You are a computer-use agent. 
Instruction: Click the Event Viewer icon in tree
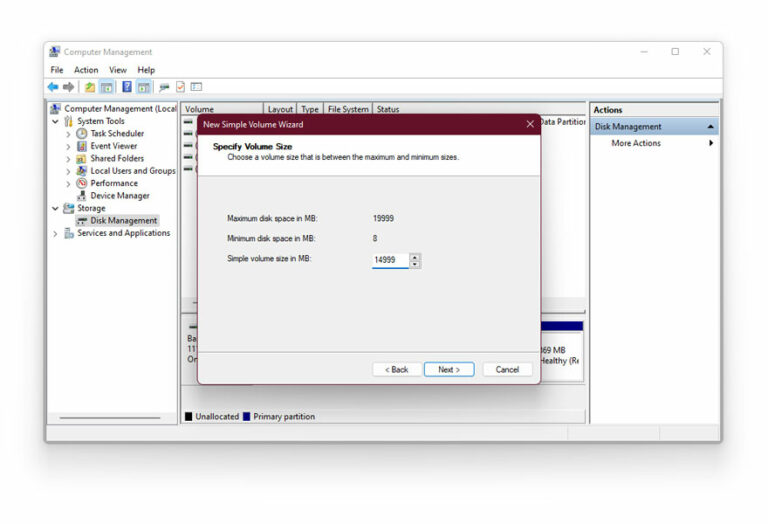[x=82, y=146]
